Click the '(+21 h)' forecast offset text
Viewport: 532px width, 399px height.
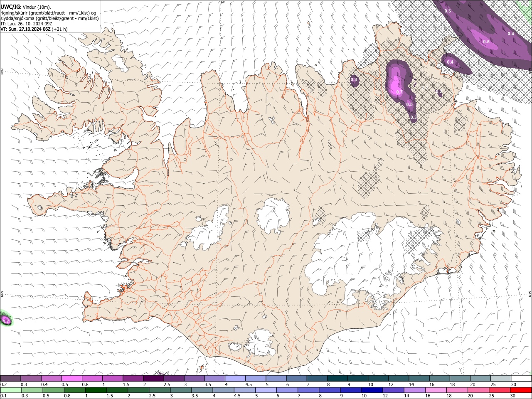(60, 29)
